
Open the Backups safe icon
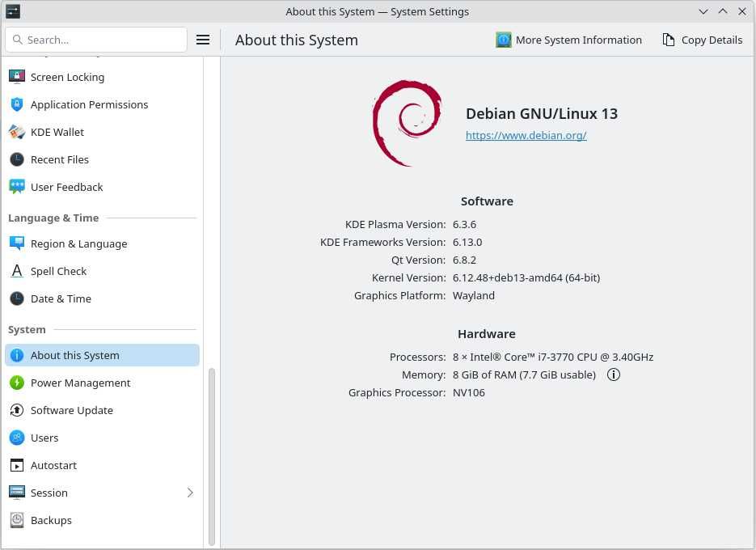[17, 520]
